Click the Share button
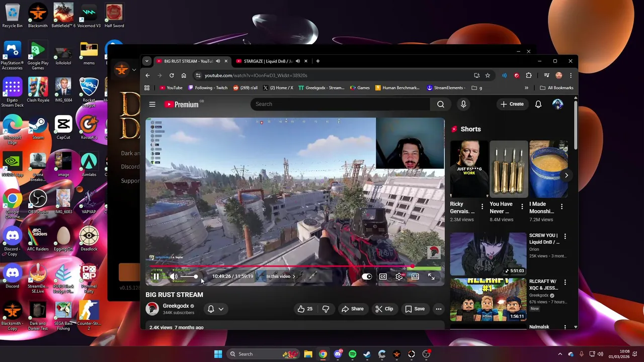 (352, 309)
